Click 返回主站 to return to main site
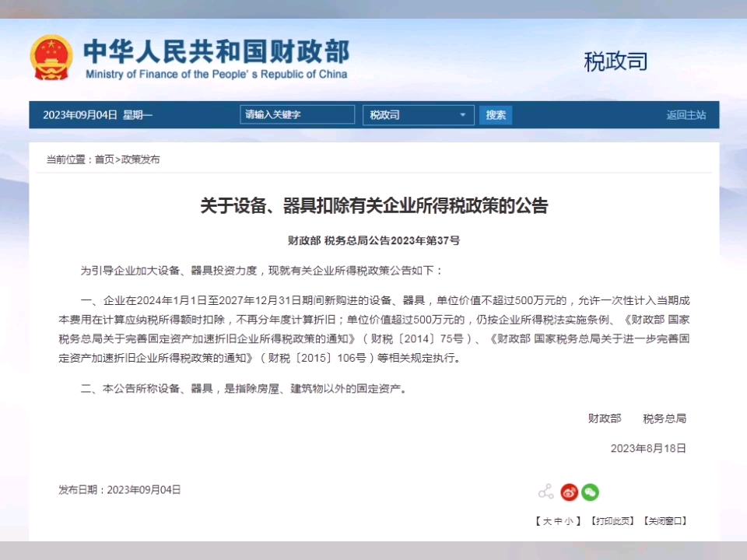747x560 pixels. pos(686,114)
